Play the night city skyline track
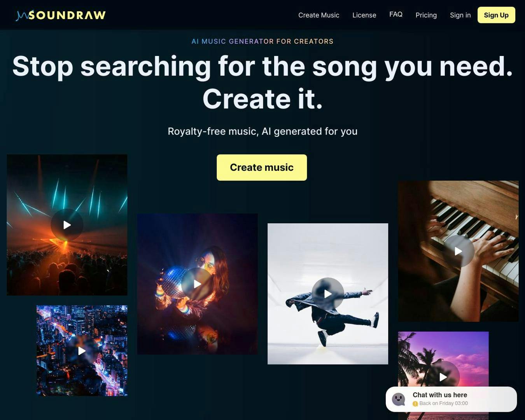The image size is (525, 420). click(x=82, y=351)
